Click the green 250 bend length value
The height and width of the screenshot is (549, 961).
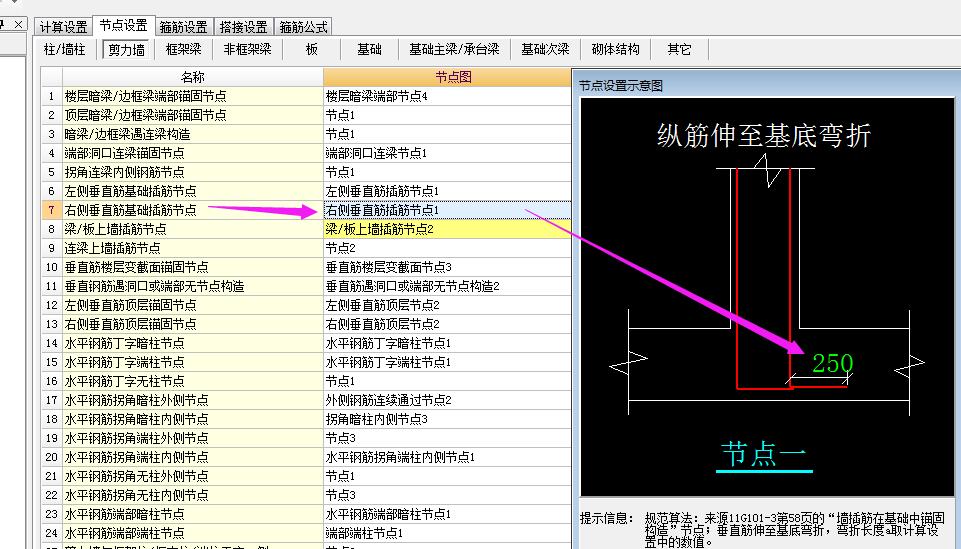[x=832, y=363]
